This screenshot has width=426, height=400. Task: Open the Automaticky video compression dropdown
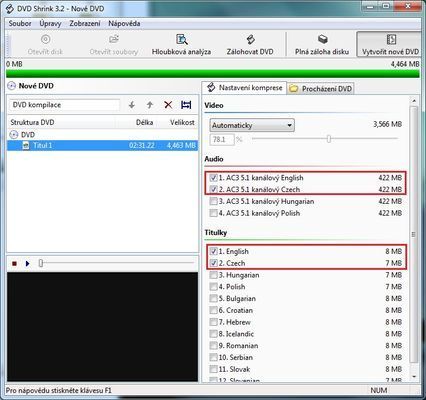coord(252,125)
